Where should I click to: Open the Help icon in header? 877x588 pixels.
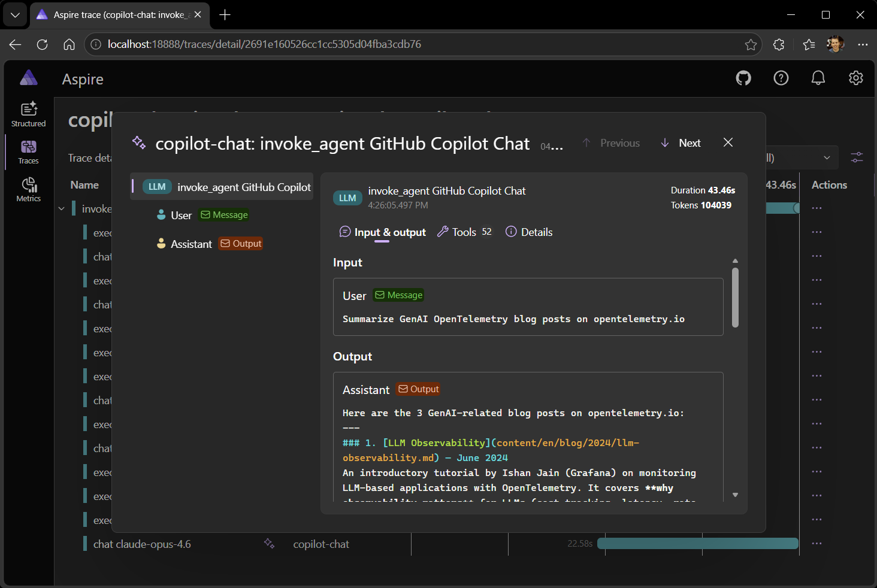781,78
